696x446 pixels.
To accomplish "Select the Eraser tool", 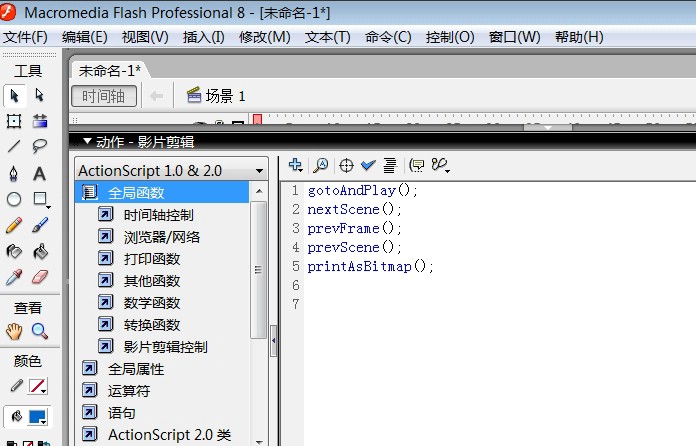I will [x=40, y=278].
